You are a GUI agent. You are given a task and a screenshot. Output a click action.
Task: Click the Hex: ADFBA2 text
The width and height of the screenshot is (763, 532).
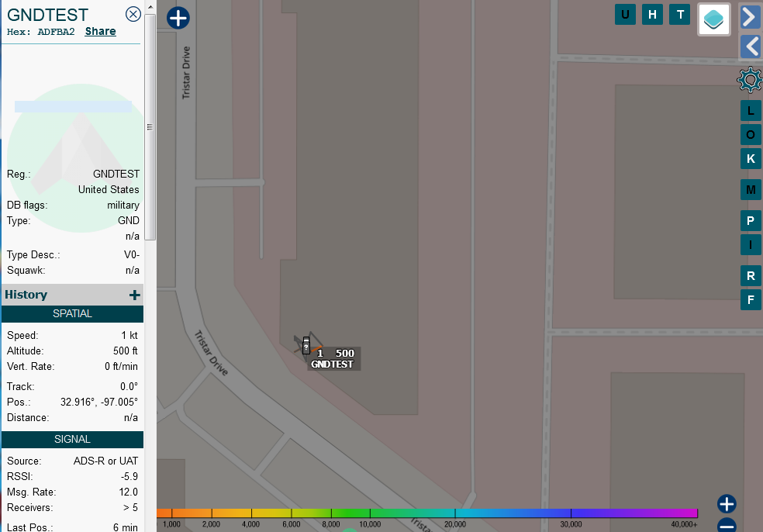click(41, 32)
